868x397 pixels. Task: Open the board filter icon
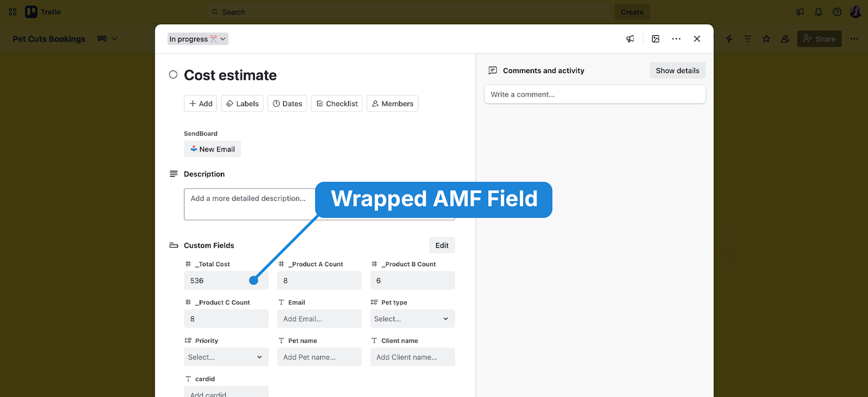coord(748,39)
